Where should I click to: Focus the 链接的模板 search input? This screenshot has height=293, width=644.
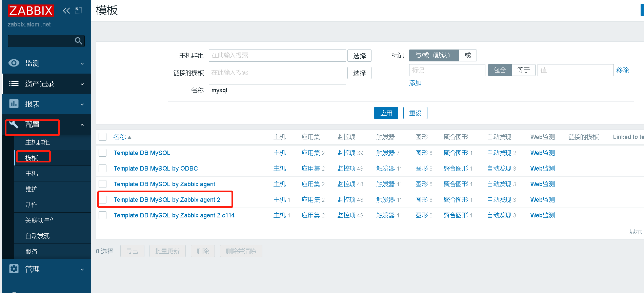277,73
